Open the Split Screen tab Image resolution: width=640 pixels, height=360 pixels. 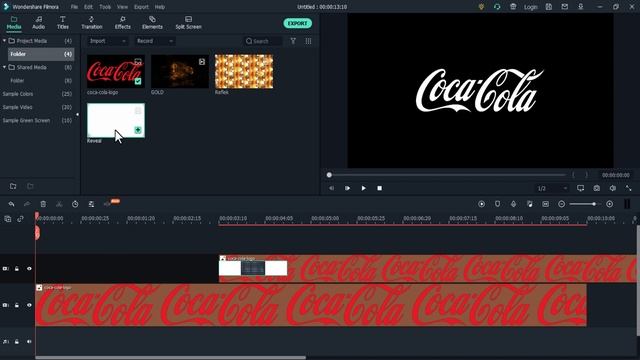(x=188, y=23)
